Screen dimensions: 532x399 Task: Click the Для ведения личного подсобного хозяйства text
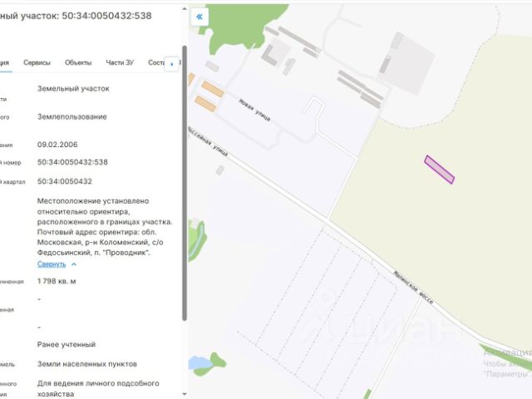pyautogui.click(x=98, y=389)
